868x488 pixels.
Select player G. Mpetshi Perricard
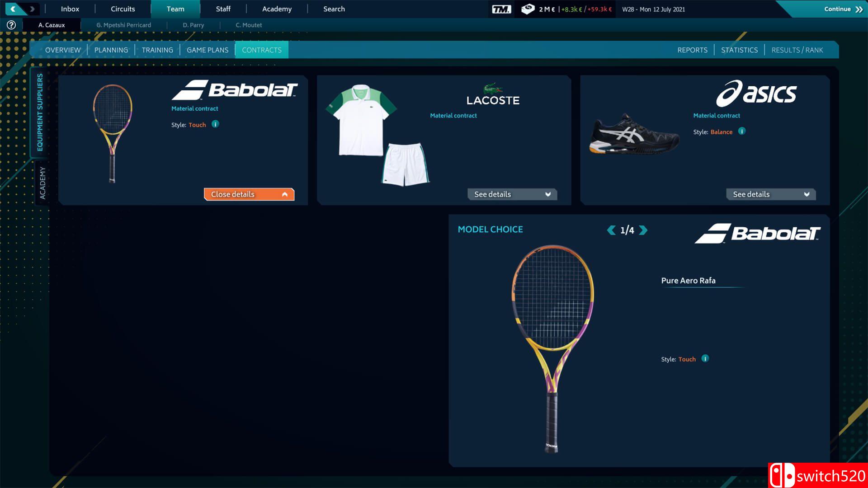[123, 25]
